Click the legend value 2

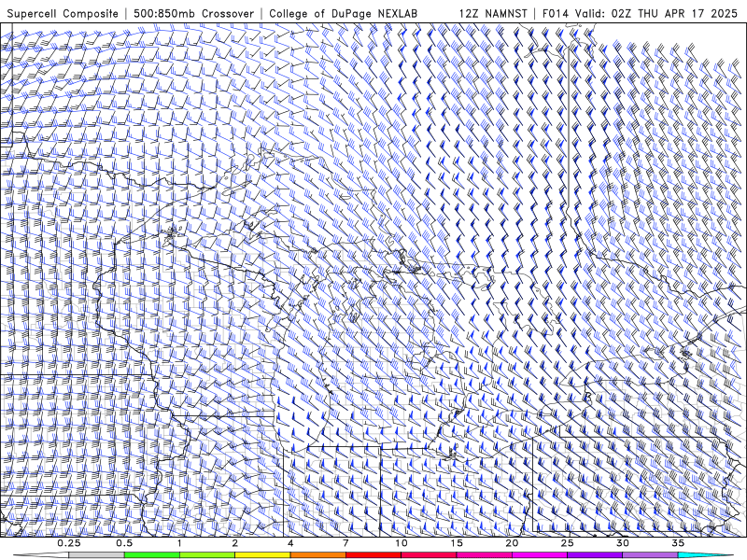235,543
